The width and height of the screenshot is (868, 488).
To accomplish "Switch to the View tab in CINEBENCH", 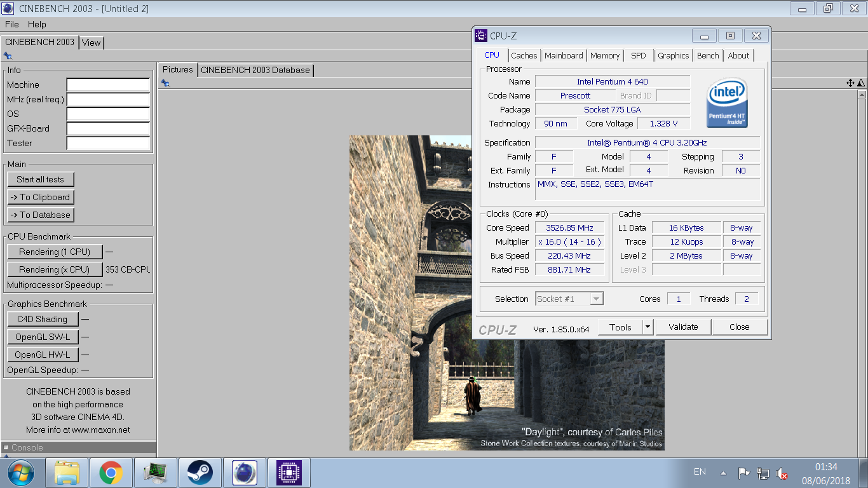I will [x=92, y=43].
